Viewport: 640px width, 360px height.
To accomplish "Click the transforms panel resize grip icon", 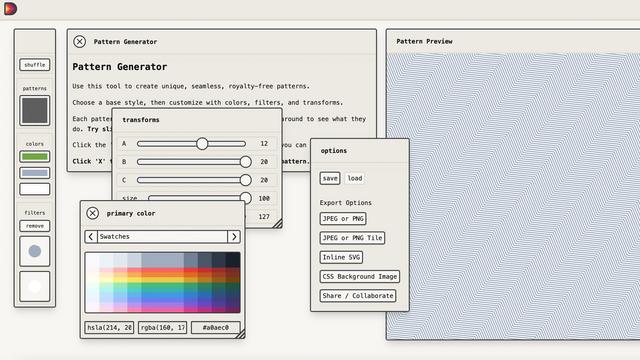I will pyautogui.click(x=277, y=223).
